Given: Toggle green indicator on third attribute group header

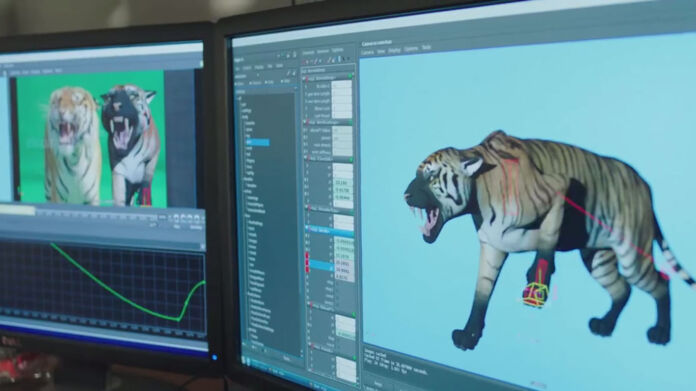Looking at the screenshot, I should tap(351, 158).
